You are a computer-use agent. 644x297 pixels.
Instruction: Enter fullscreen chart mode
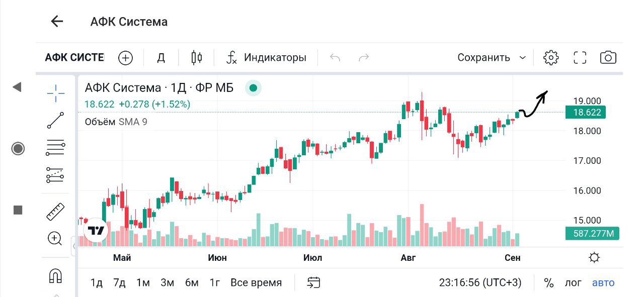click(x=580, y=58)
